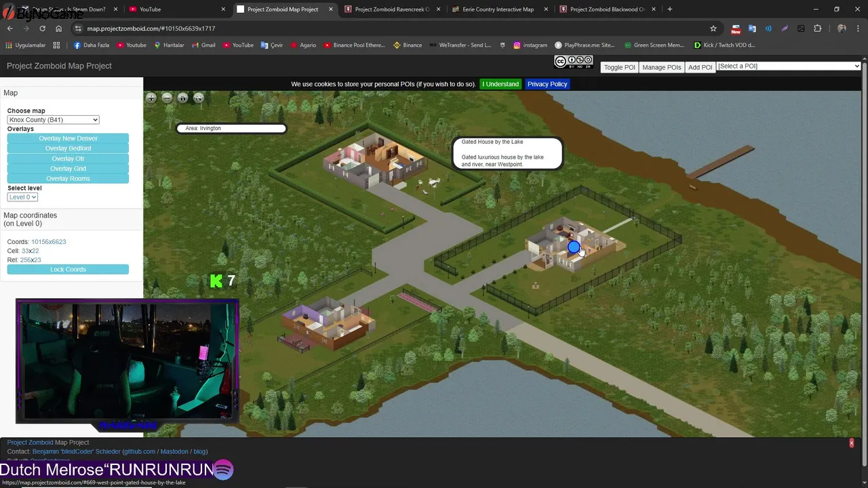Click the Coords value 10156x6623
The width and height of the screenshot is (868, 488).
coord(48,242)
